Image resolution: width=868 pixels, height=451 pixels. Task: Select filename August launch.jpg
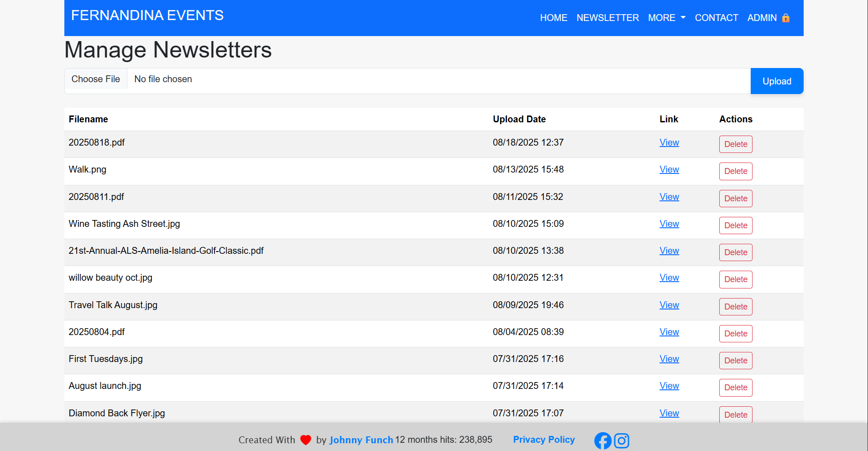pyautogui.click(x=105, y=386)
